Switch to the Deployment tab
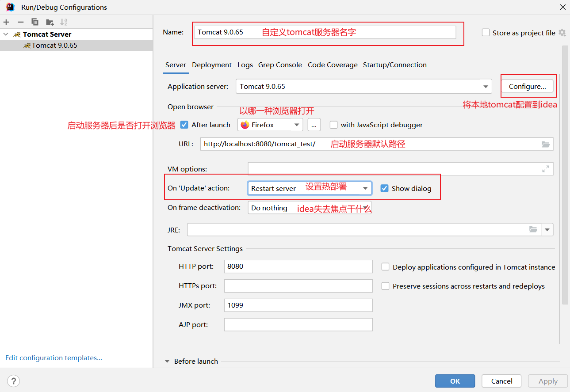This screenshot has height=392, width=570. click(211, 65)
